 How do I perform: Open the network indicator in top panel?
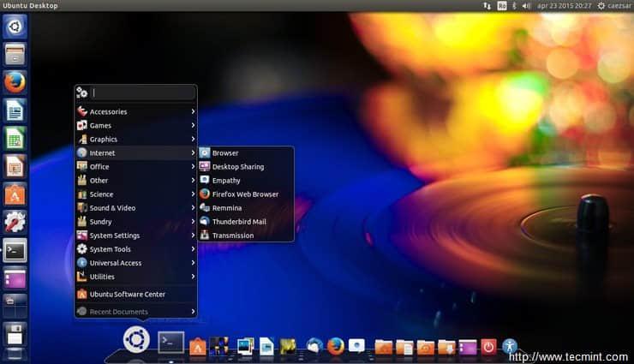(487, 6)
